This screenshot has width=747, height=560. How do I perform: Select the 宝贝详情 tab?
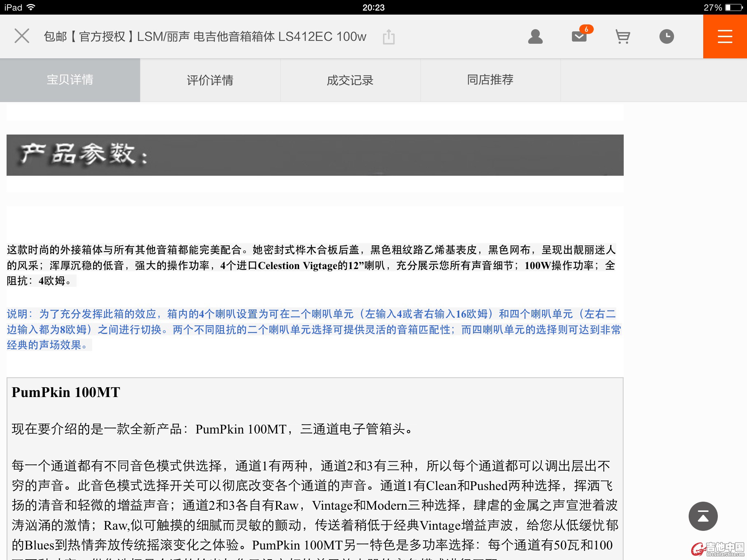(x=70, y=80)
